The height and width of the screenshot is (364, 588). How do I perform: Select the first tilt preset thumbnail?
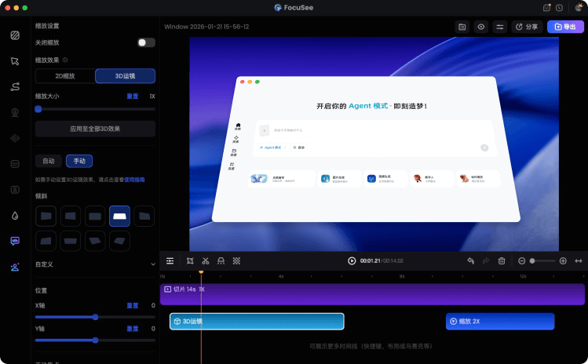[x=46, y=216]
